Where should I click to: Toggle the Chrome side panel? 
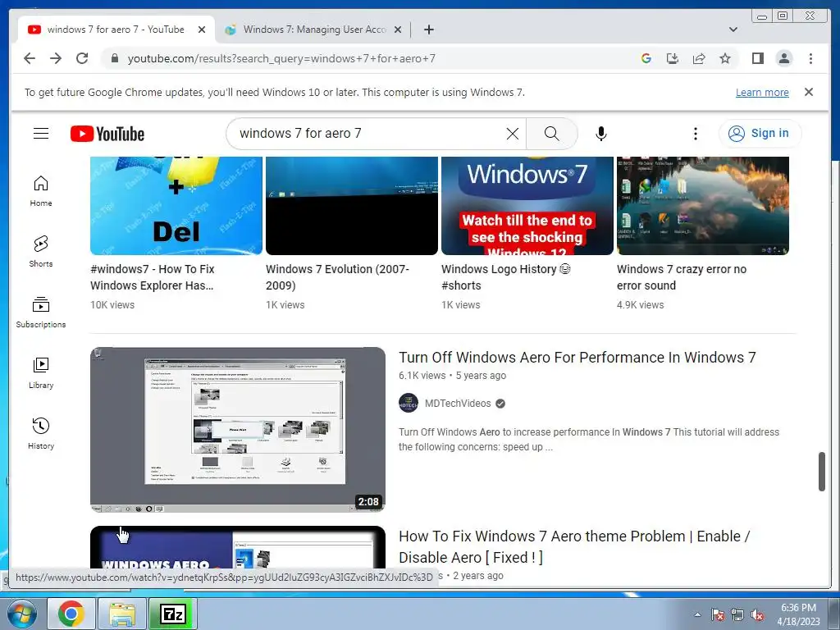click(x=757, y=58)
